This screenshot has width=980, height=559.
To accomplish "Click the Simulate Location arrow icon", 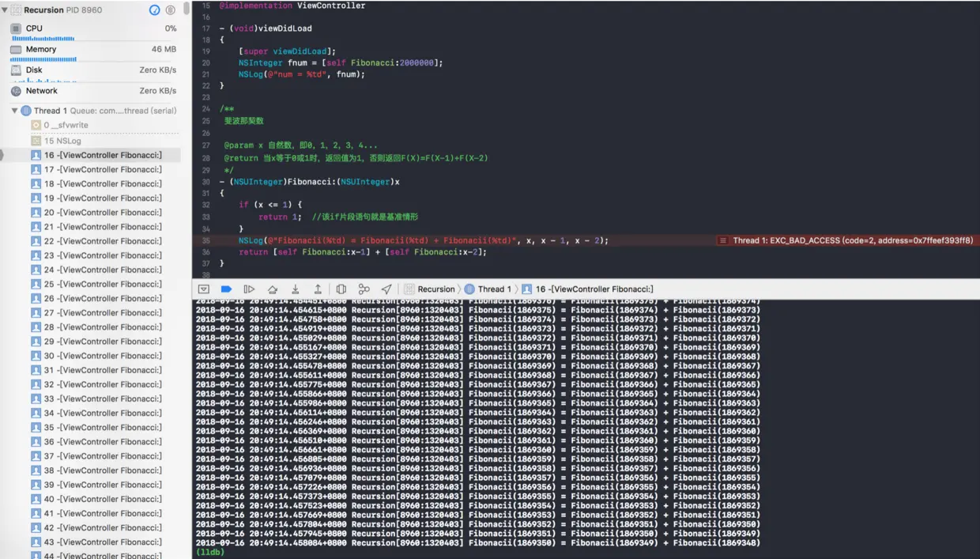I will pyautogui.click(x=386, y=289).
